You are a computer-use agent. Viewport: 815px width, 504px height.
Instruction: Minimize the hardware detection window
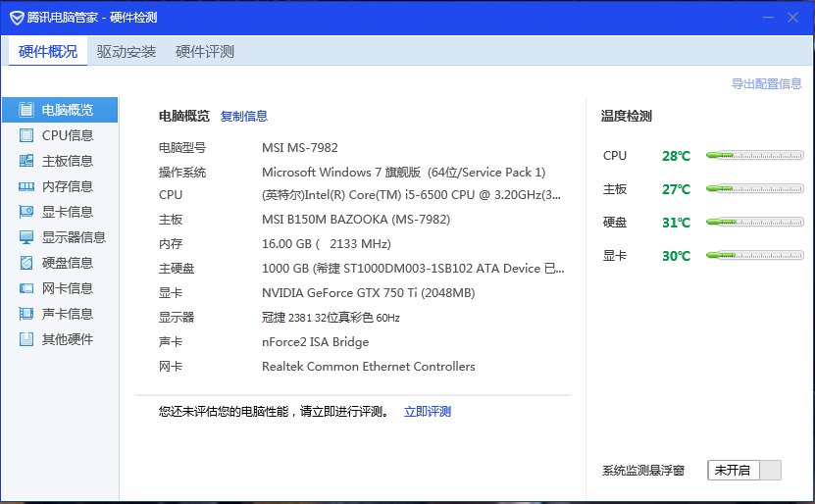click(763, 18)
